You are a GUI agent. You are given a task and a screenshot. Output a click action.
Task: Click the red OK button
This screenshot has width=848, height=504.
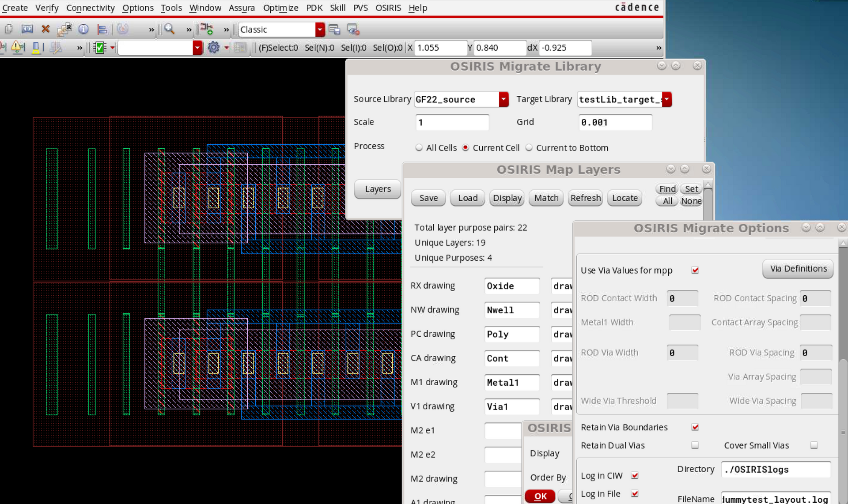pos(540,496)
